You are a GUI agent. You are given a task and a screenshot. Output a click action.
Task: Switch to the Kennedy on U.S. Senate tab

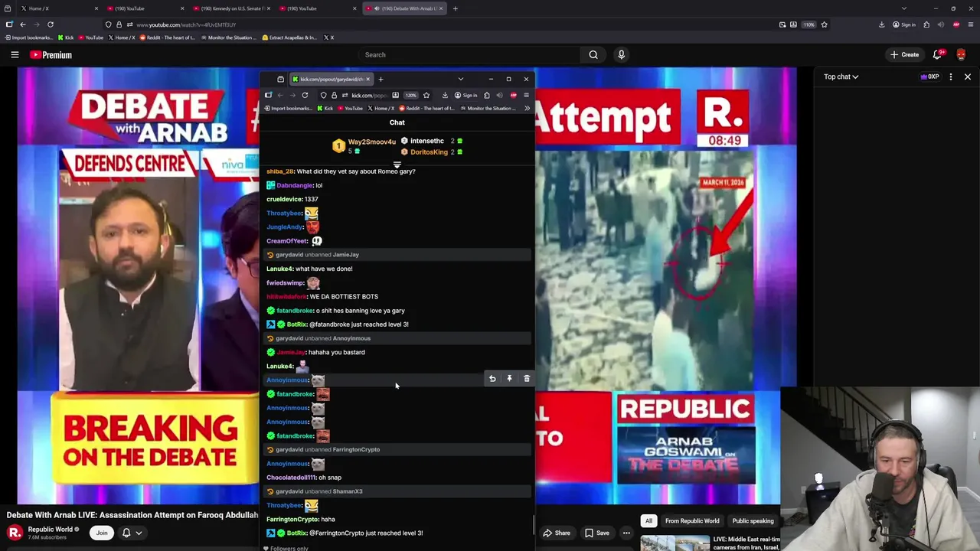[232, 8]
